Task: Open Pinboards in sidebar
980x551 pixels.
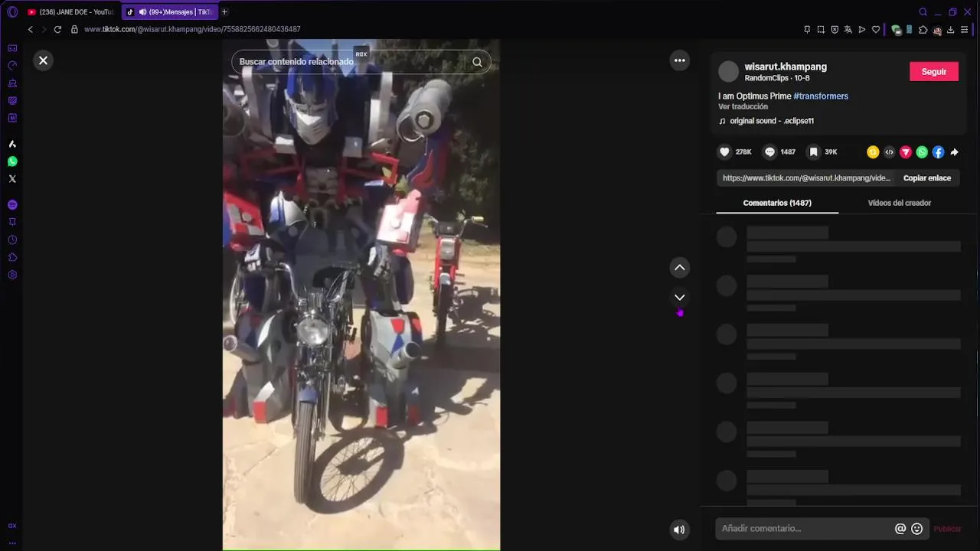Action: [x=12, y=222]
